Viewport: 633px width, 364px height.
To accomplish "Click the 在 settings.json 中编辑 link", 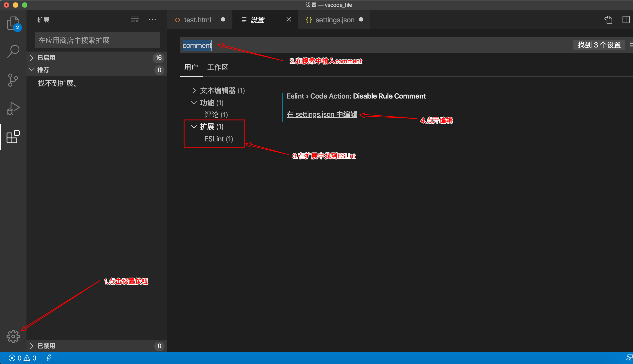I will [322, 114].
